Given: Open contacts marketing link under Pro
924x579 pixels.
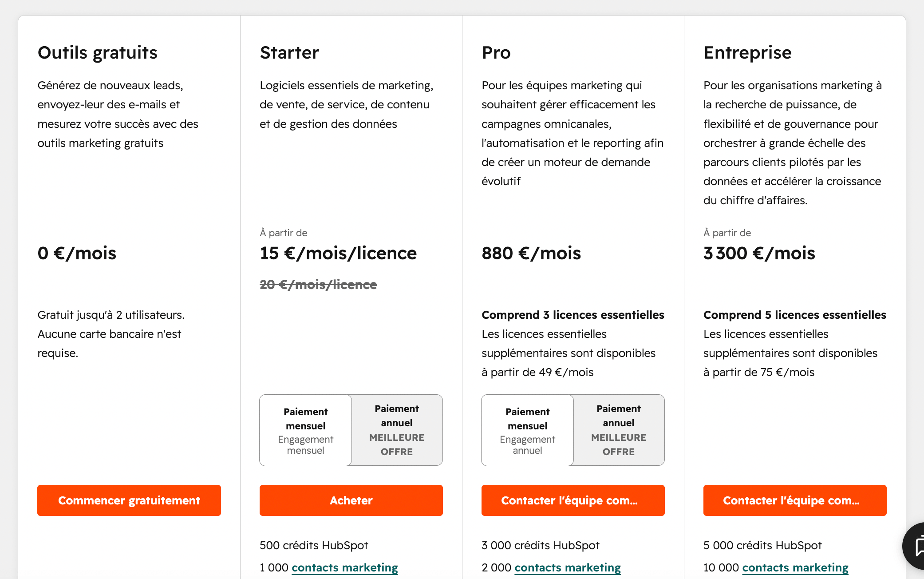Looking at the screenshot, I should 568,567.
